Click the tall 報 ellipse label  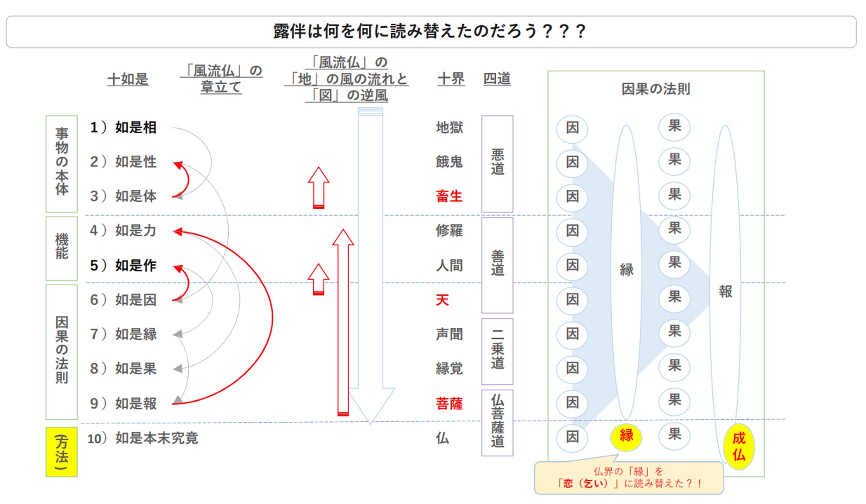pyautogui.click(x=725, y=292)
